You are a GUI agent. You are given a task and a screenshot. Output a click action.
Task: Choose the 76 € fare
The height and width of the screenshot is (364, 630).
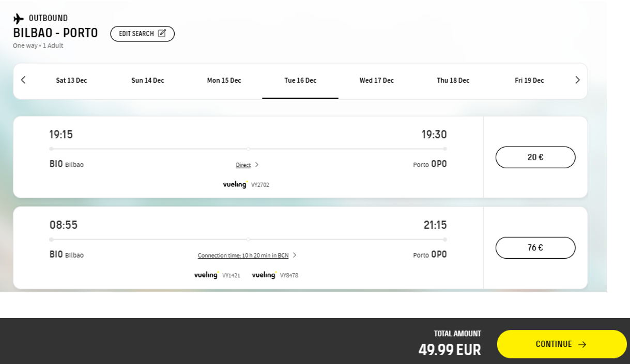(535, 248)
